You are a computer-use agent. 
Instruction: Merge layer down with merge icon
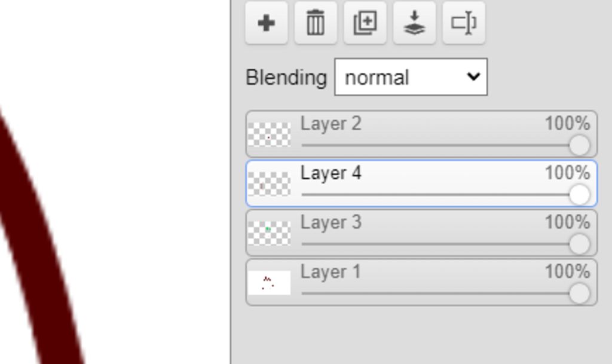pos(414,23)
